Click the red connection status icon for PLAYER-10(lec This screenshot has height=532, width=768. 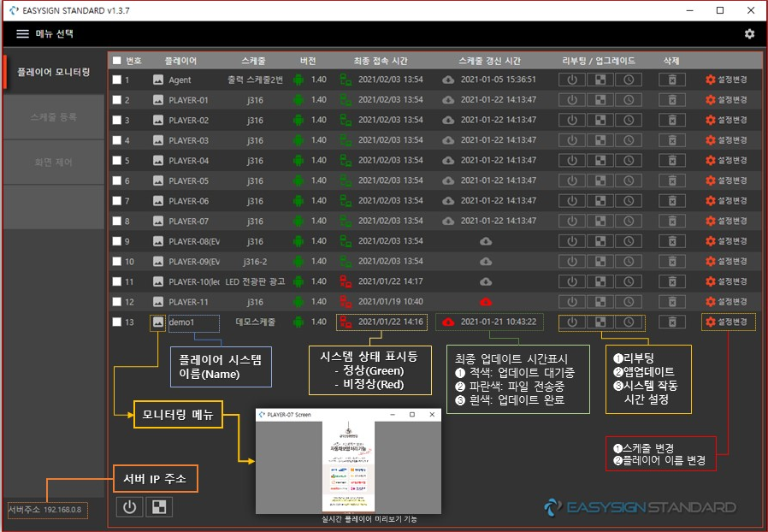346,281
